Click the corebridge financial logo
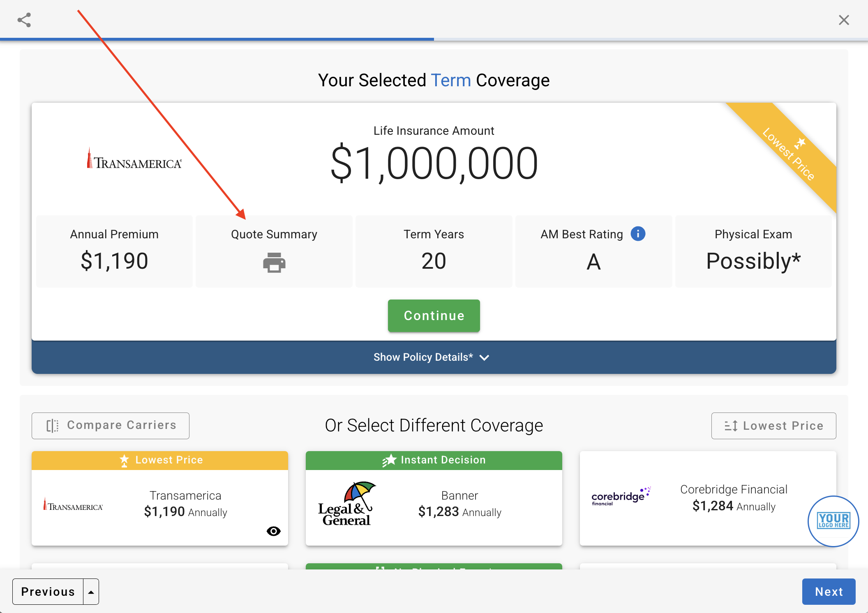 pos(621,496)
